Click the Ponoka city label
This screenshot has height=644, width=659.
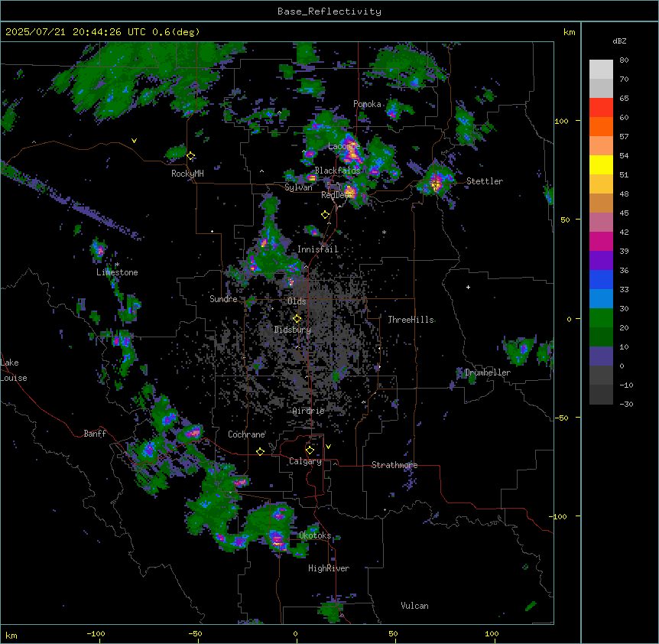367,104
